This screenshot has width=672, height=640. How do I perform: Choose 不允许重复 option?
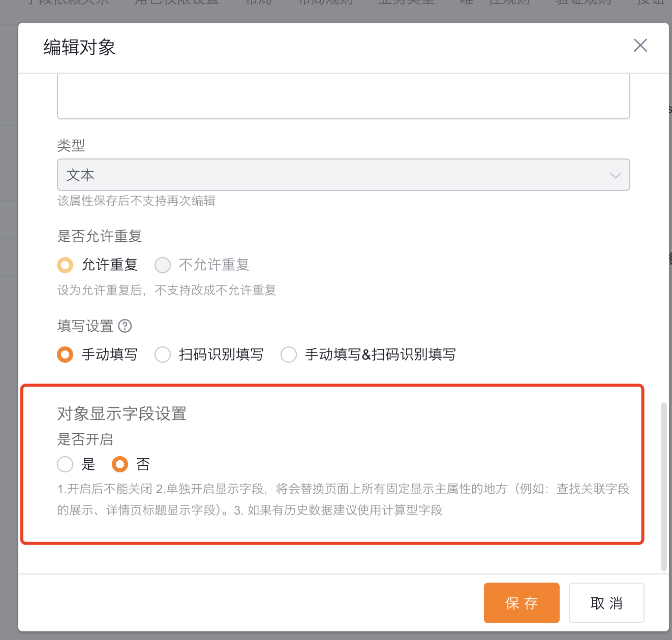[x=163, y=265]
